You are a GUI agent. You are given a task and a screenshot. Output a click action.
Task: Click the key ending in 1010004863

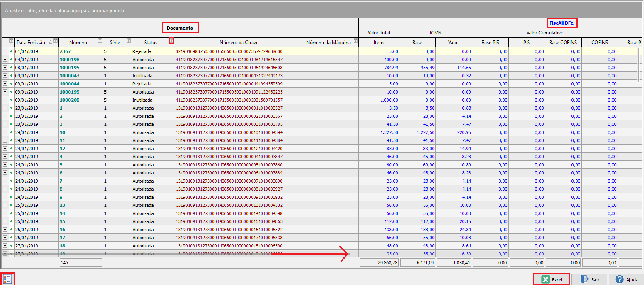click(239, 221)
